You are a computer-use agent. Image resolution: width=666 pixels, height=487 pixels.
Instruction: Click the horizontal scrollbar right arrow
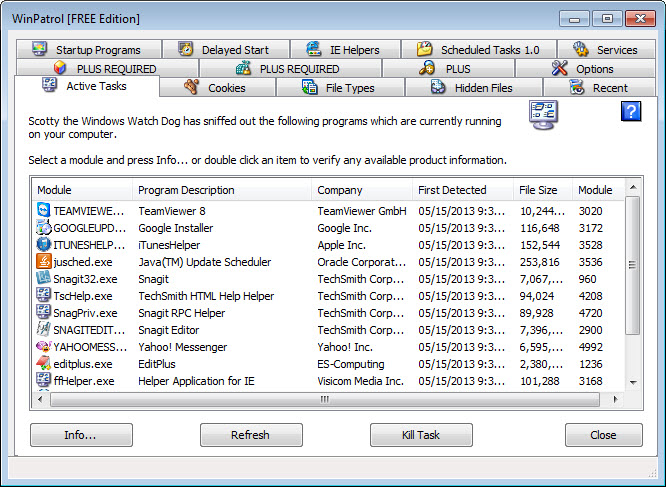pyautogui.click(x=615, y=399)
